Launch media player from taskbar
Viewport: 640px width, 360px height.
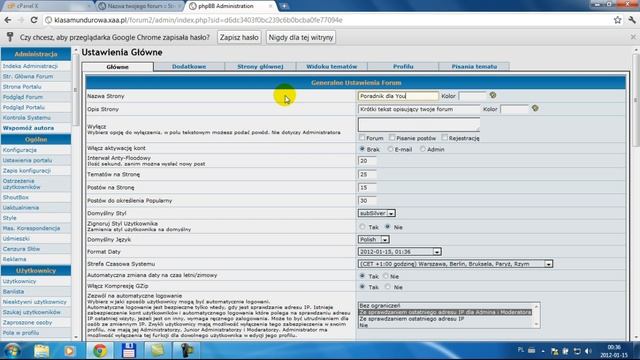(x=69, y=351)
